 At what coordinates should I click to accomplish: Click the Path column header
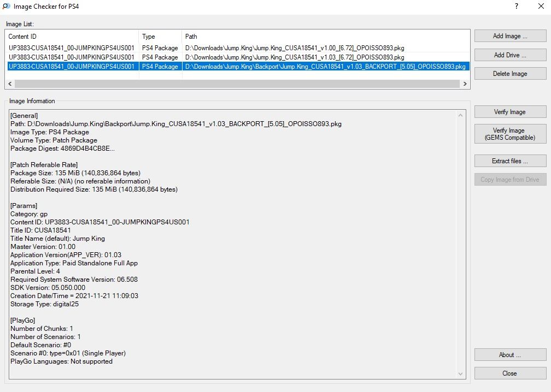point(325,37)
